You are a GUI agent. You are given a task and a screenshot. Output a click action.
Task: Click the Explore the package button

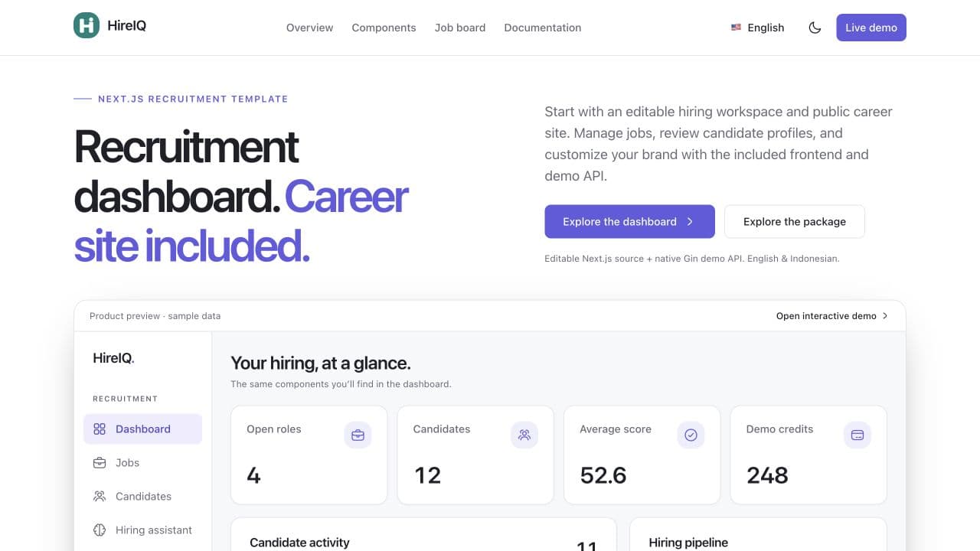point(795,221)
